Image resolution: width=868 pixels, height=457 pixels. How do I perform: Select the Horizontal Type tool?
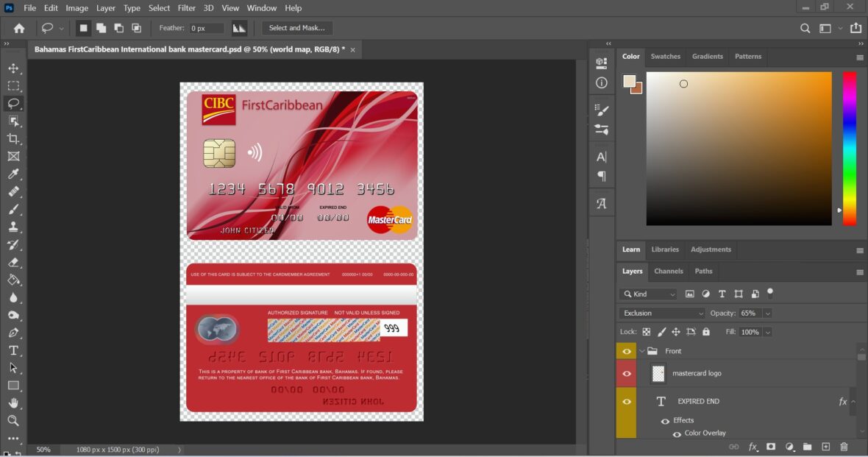pyautogui.click(x=13, y=350)
